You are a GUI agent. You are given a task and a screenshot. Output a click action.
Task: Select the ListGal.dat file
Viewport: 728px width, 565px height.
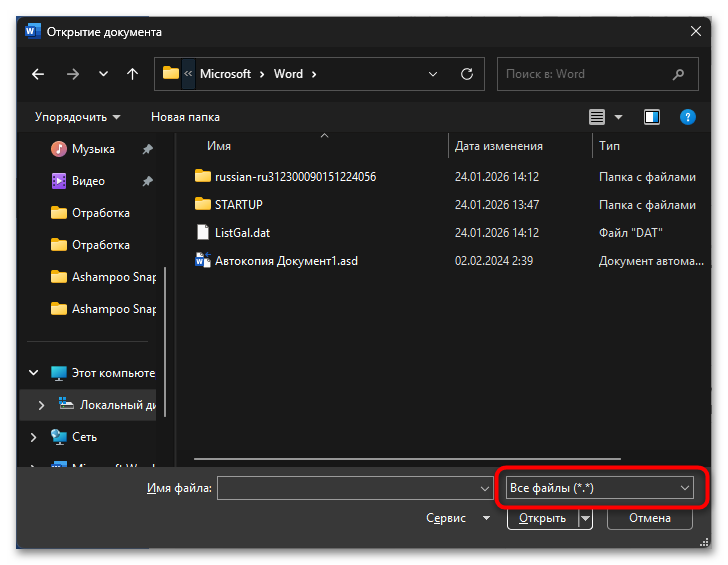click(x=242, y=233)
